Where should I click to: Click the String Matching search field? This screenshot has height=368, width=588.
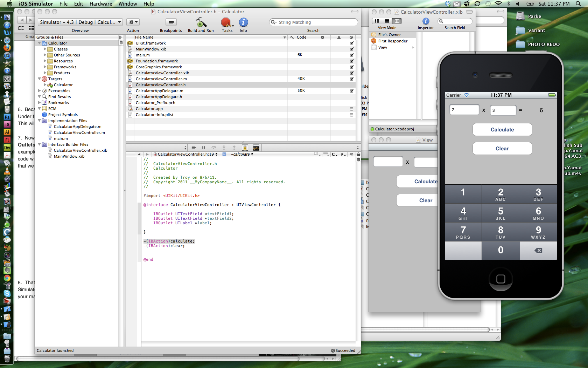click(313, 22)
